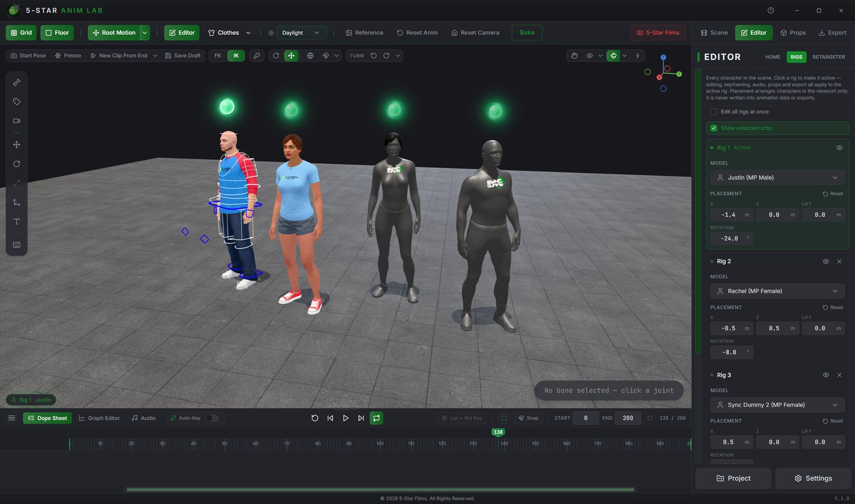
Task: Open Settings
Action: (x=813, y=478)
